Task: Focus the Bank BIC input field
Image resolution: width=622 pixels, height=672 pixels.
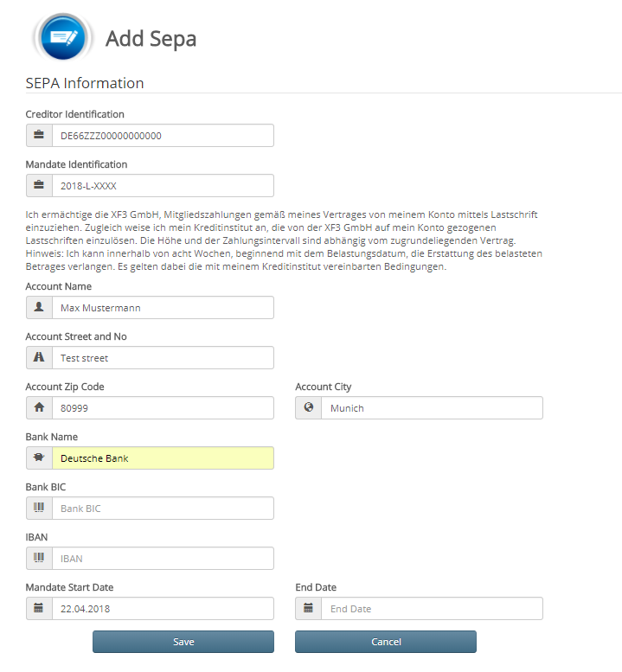Action: pyautogui.click(x=163, y=509)
